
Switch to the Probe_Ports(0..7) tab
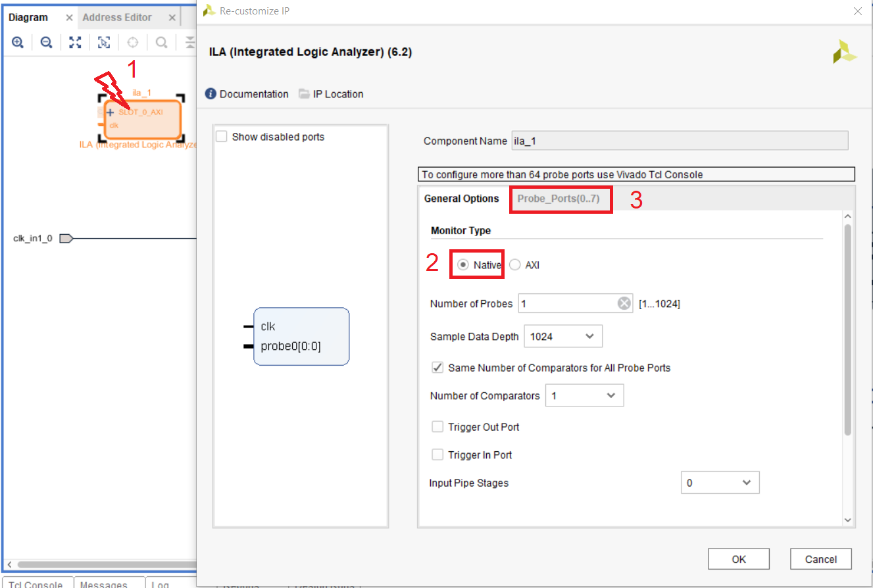click(x=559, y=199)
